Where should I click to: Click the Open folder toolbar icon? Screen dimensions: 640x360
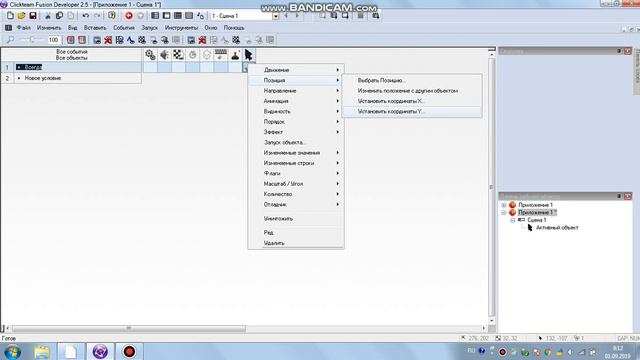tap(21, 16)
